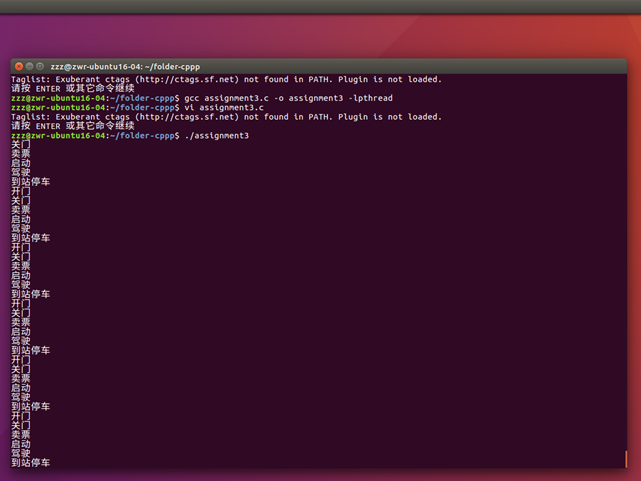Select the '-lpthread' flag in gcc command
This screenshot has width=641, height=481.
tap(371, 98)
